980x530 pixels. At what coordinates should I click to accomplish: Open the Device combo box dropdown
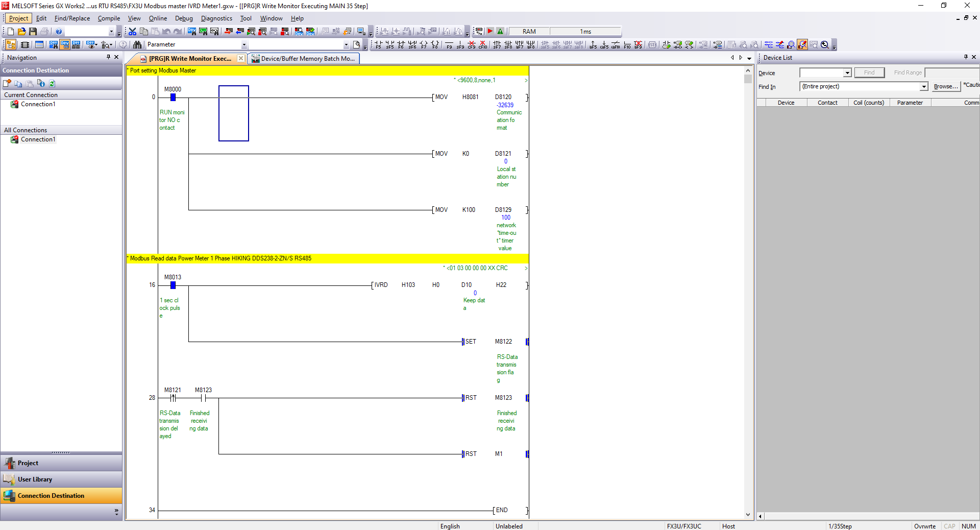coord(847,73)
